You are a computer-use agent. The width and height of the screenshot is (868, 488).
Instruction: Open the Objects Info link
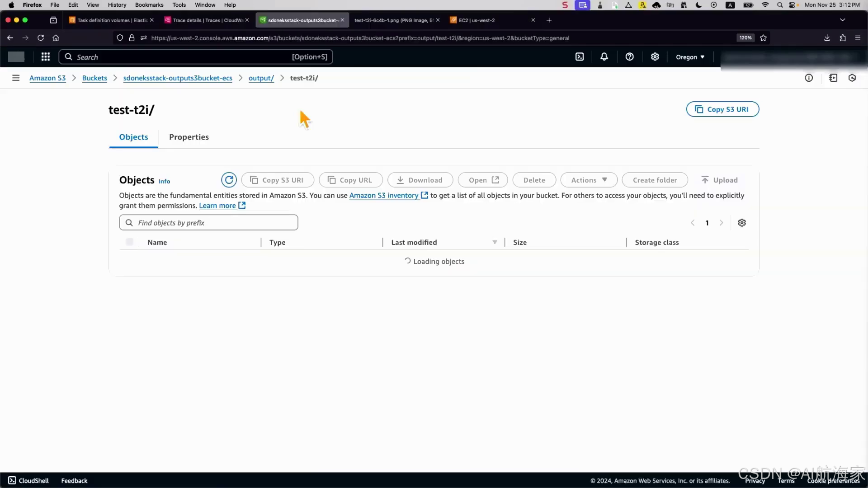click(x=164, y=181)
